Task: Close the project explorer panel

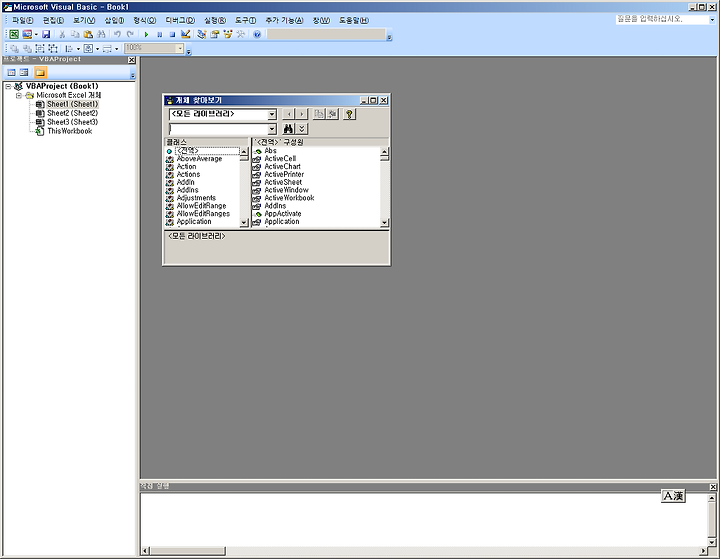Action: [x=132, y=60]
